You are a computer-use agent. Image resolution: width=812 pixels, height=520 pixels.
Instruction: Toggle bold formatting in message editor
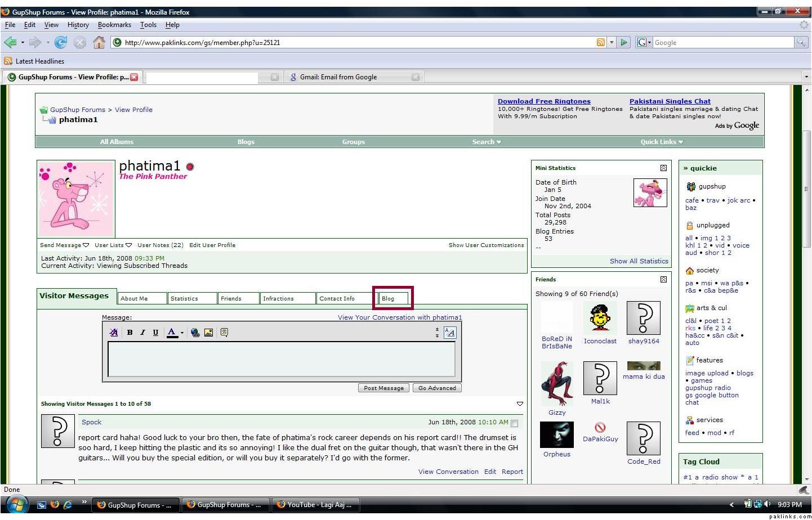(130, 333)
